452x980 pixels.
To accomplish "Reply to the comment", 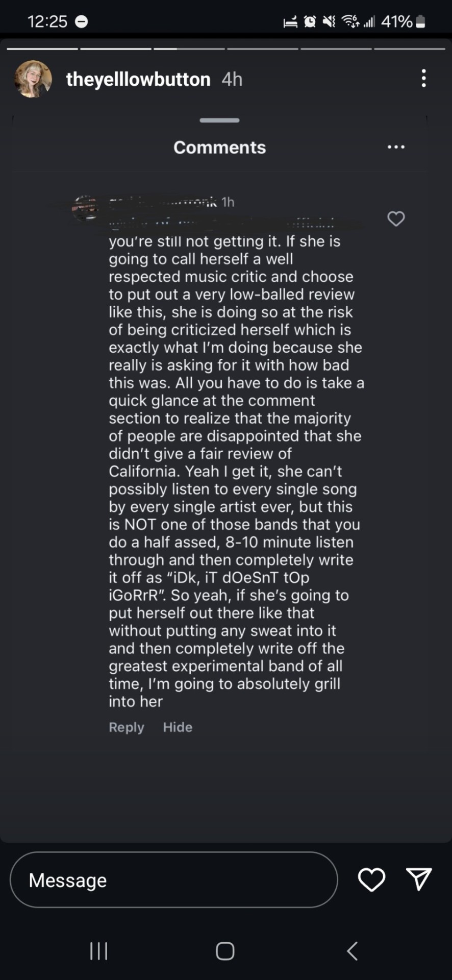I will tap(126, 727).
